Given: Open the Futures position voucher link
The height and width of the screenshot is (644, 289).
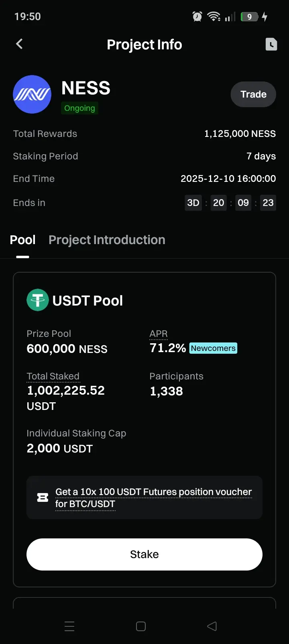Looking at the screenshot, I should (153, 497).
